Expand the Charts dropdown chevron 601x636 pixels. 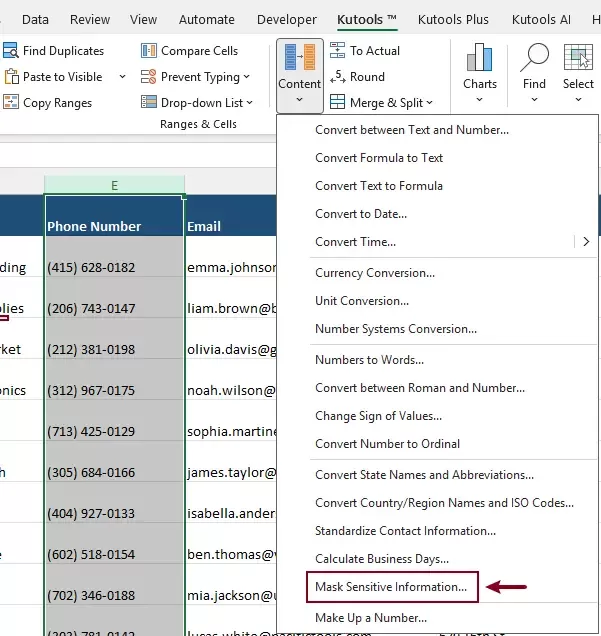pyautogui.click(x=479, y=100)
